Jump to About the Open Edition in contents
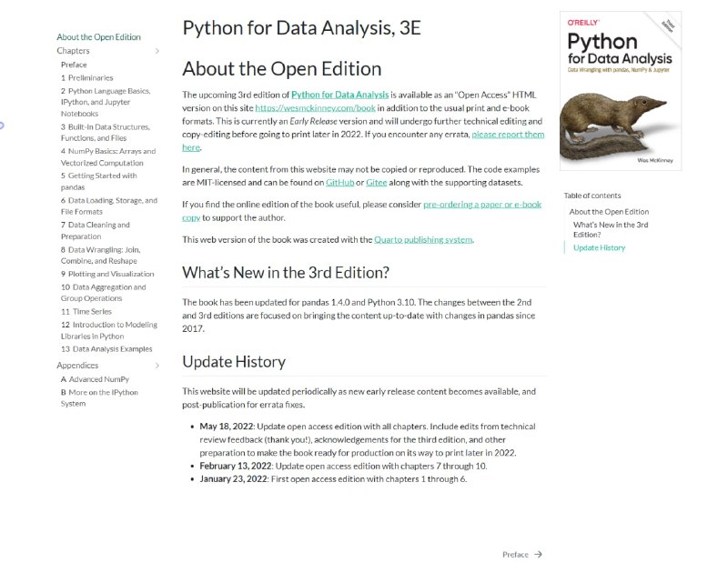 609,212
